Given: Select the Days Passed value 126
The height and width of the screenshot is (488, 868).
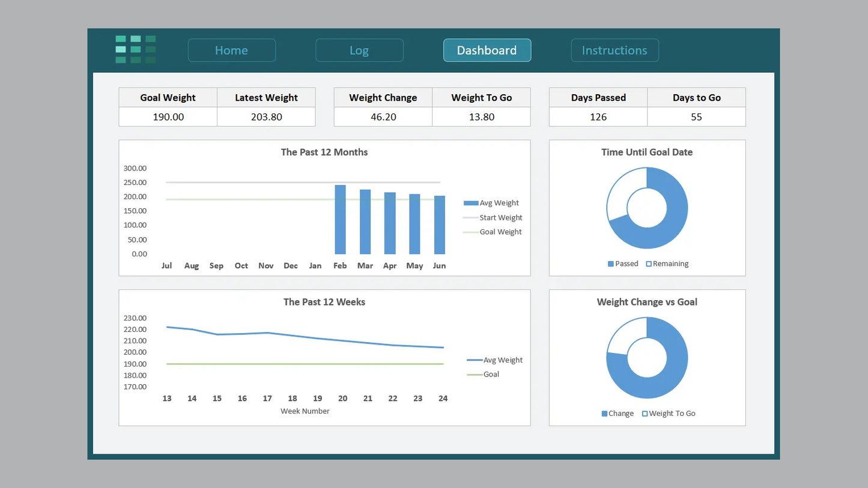Looking at the screenshot, I should point(598,117).
